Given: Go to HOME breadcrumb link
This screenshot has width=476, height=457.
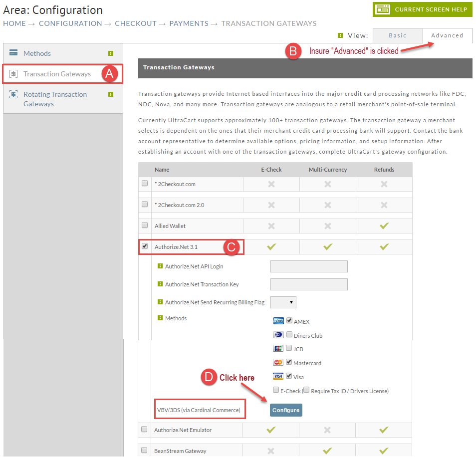Looking at the screenshot, I should point(14,23).
